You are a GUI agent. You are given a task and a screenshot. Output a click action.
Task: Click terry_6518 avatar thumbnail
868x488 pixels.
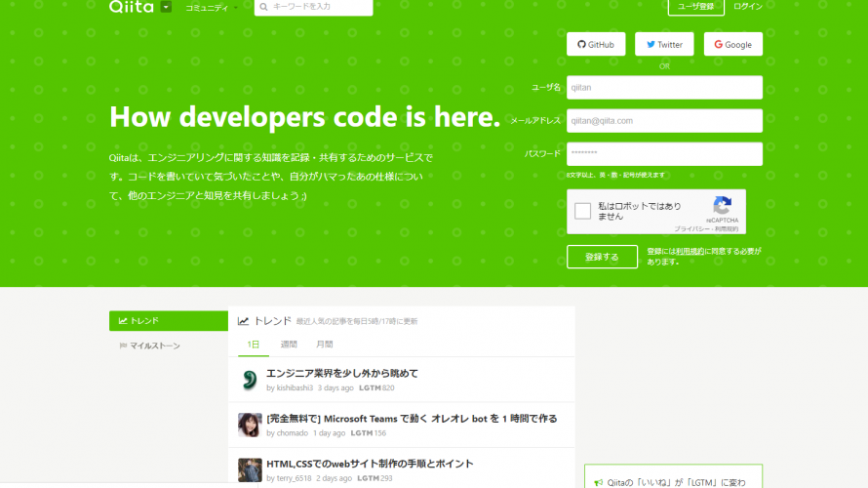(250, 470)
